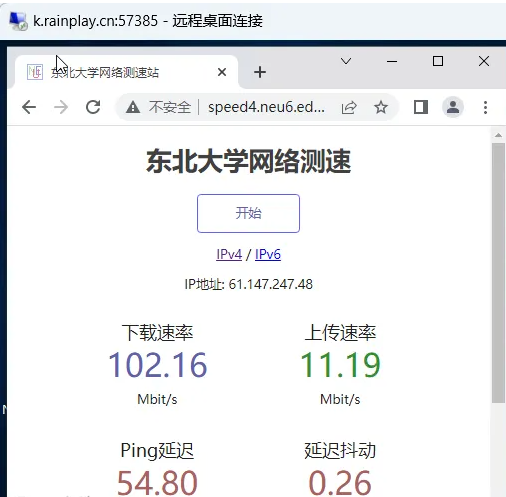Click the tab's site favicon
The image size is (506, 497).
pyautogui.click(x=35, y=72)
